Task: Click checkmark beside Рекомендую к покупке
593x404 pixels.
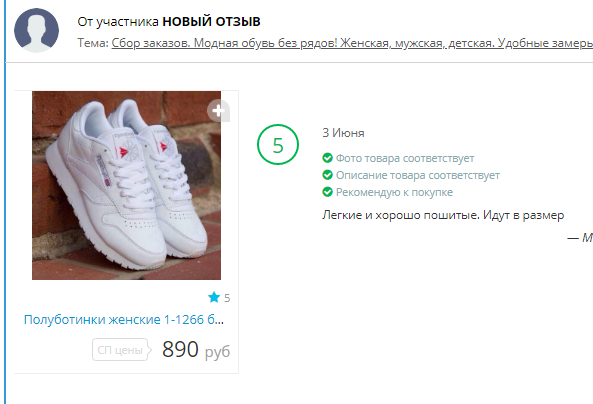Action: [328, 192]
